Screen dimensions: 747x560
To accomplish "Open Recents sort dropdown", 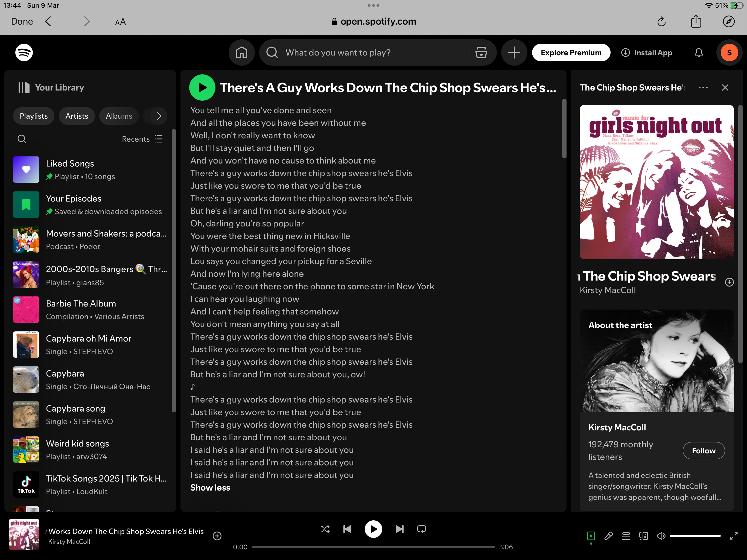I will click(x=142, y=139).
